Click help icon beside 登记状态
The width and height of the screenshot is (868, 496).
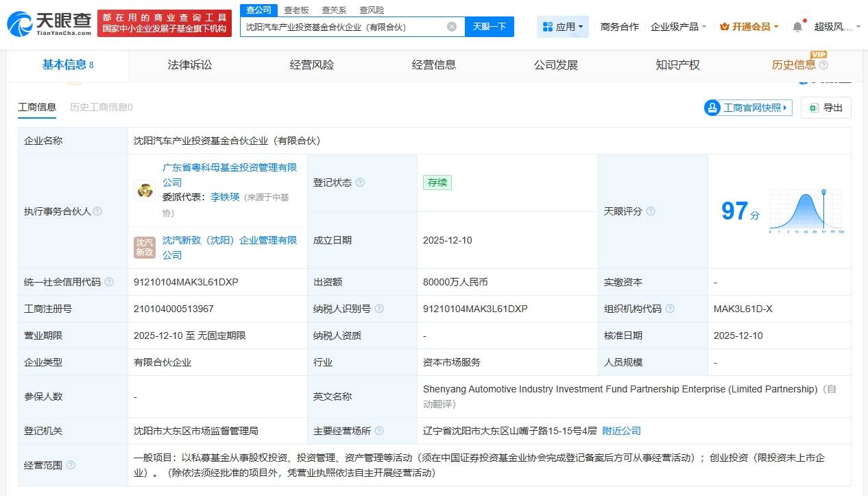[360, 182]
